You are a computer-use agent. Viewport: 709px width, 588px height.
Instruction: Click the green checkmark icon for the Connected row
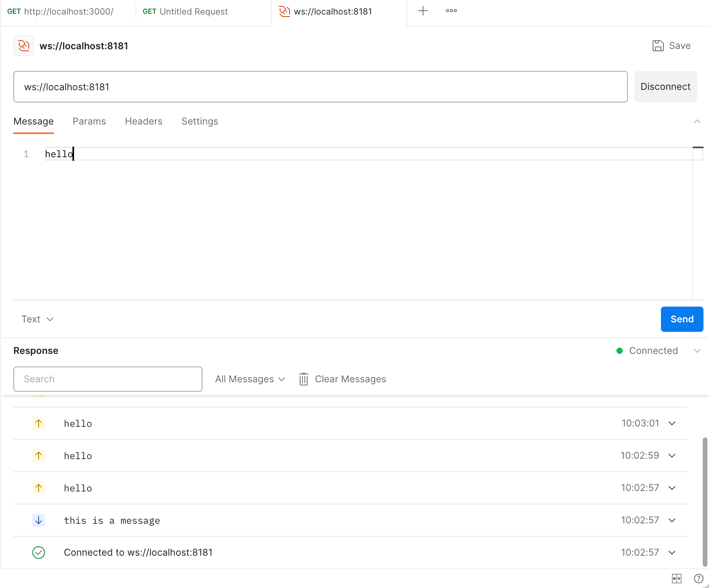coord(39,553)
